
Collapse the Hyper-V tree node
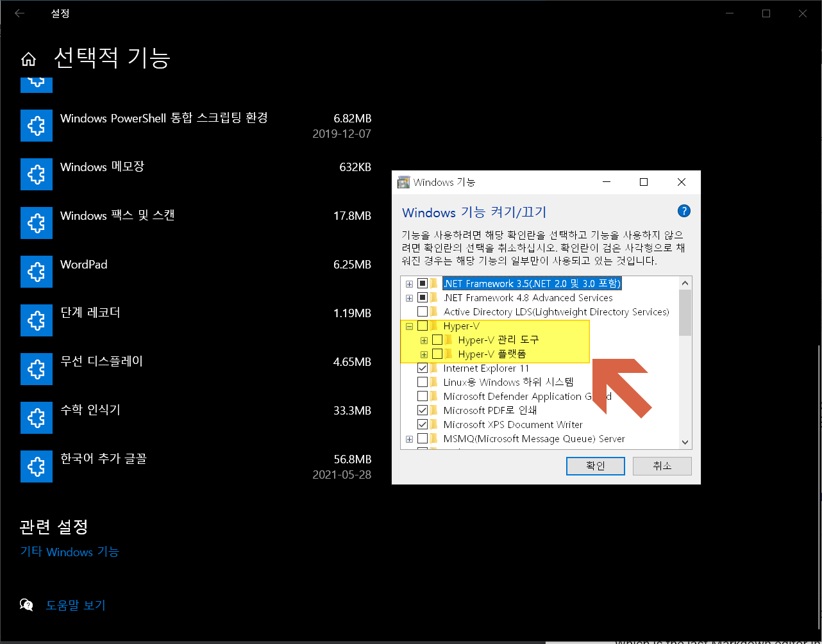(409, 326)
